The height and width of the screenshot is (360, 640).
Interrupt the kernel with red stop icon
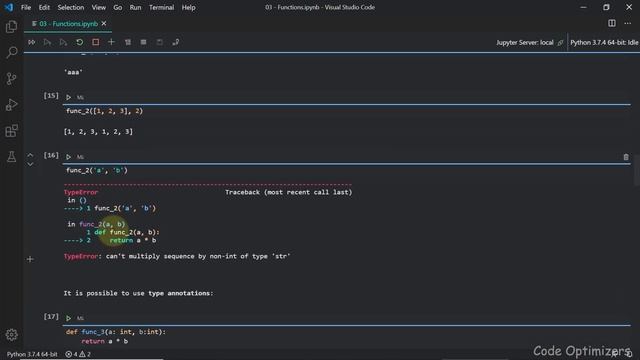tap(96, 42)
